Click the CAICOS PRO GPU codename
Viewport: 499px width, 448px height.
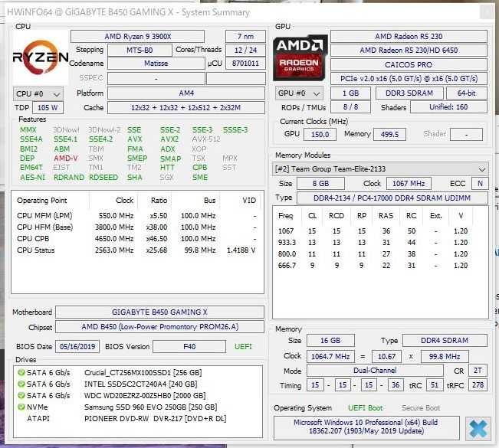tap(409, 64)
